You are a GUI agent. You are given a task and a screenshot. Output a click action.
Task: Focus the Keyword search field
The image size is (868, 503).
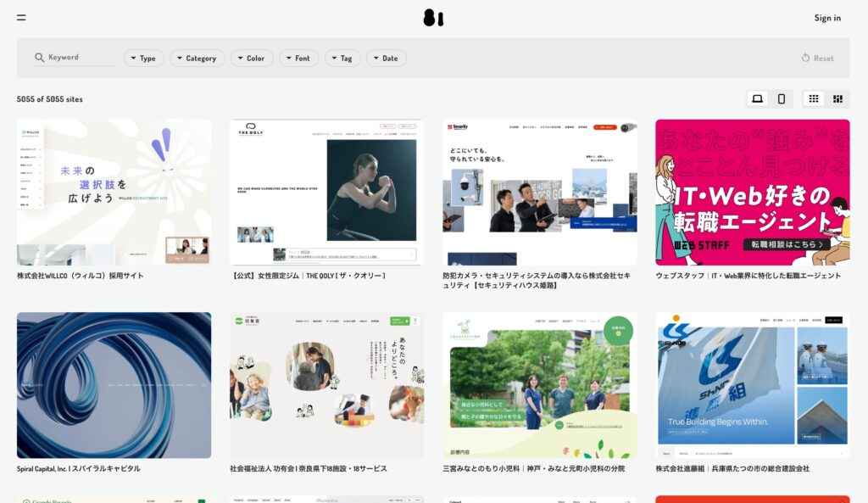click(80, 58)
